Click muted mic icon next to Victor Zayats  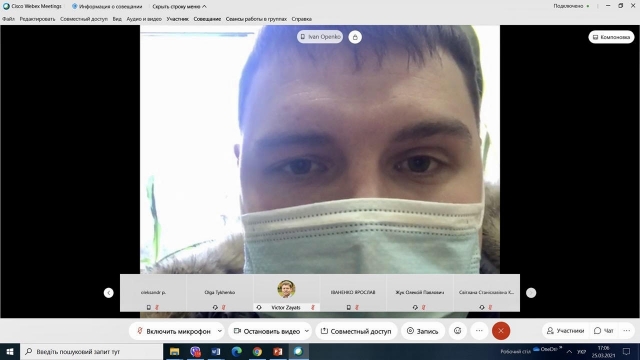coord(313,307)
